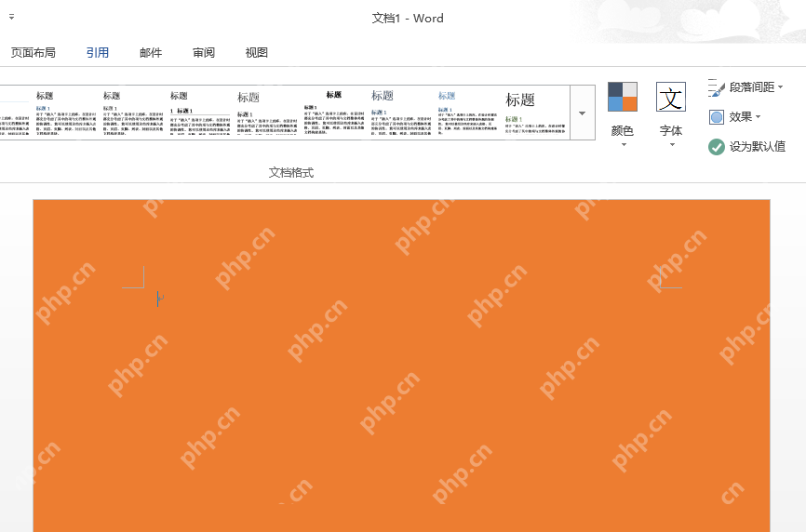Click the 效果 label
Image resolution: width=806 pixels, height=532 pixels.
pos(741,117)
